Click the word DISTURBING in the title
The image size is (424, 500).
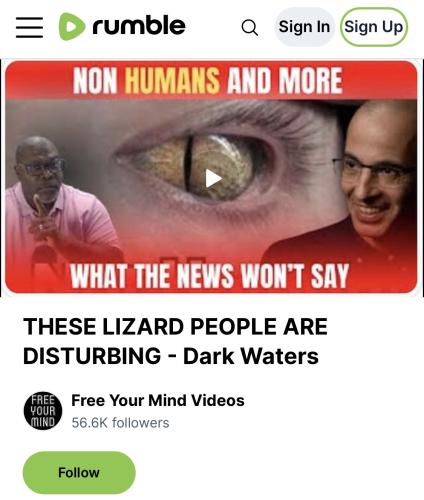(92, 356)
